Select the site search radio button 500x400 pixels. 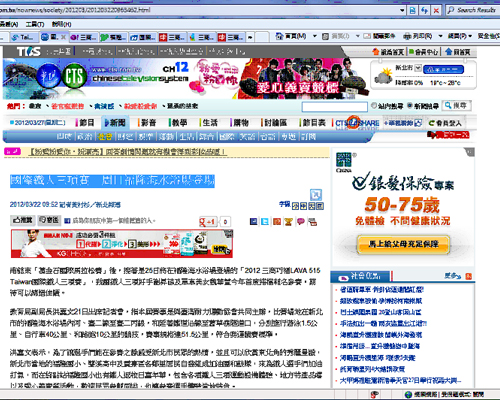point(374,106)
